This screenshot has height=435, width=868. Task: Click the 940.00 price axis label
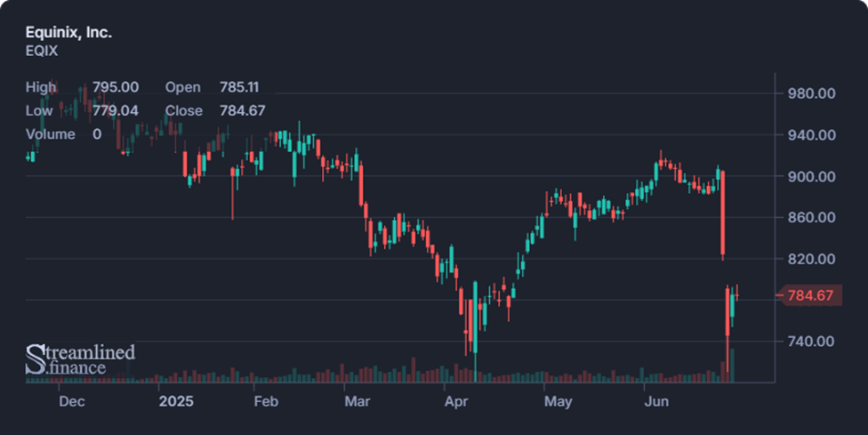click(812, 135)
